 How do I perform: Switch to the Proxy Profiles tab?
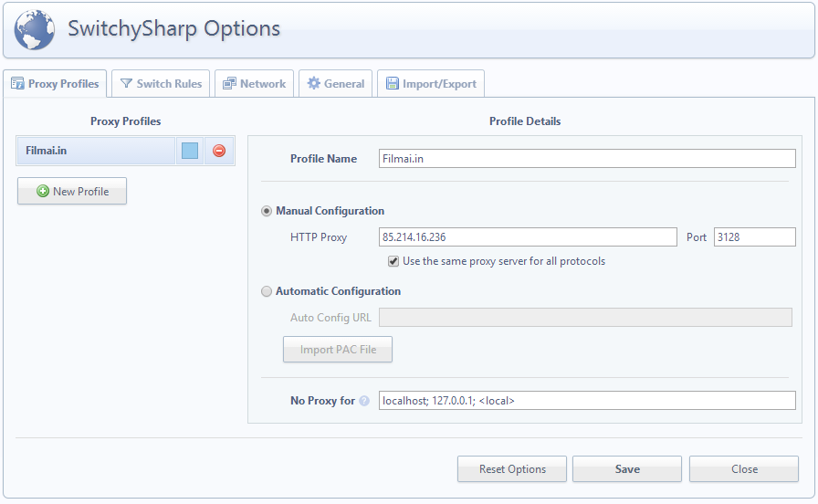[x=55, y=83]
